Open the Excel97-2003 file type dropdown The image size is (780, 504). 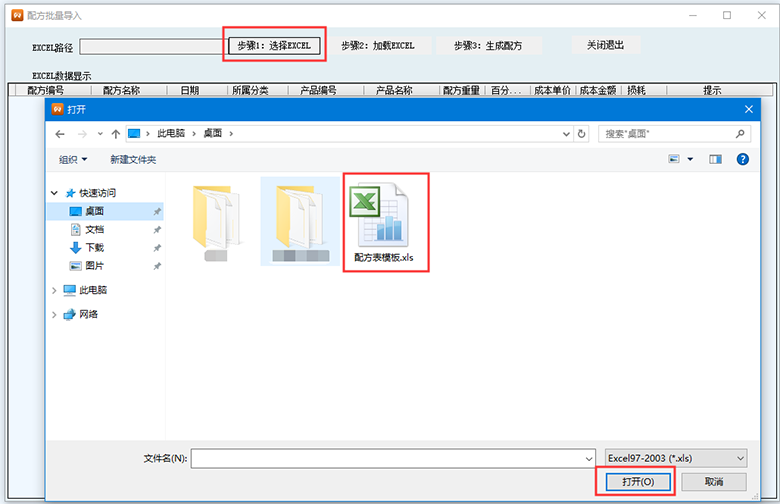click(676, 458)
